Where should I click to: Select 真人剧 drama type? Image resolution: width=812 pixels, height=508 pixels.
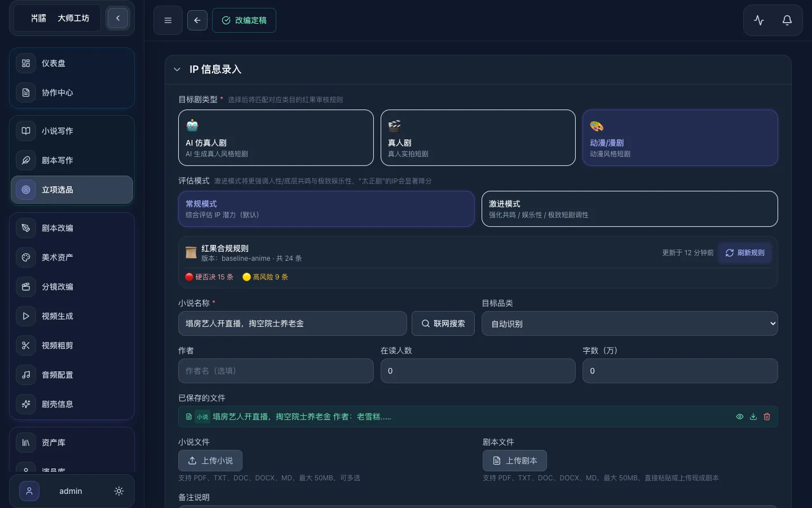tap(478, 138)
